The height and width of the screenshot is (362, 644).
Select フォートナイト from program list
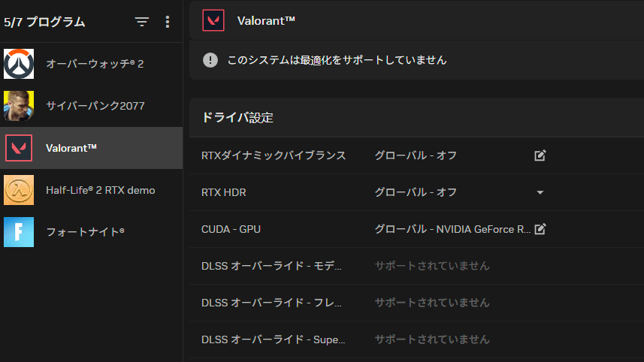tap(85, 232)
